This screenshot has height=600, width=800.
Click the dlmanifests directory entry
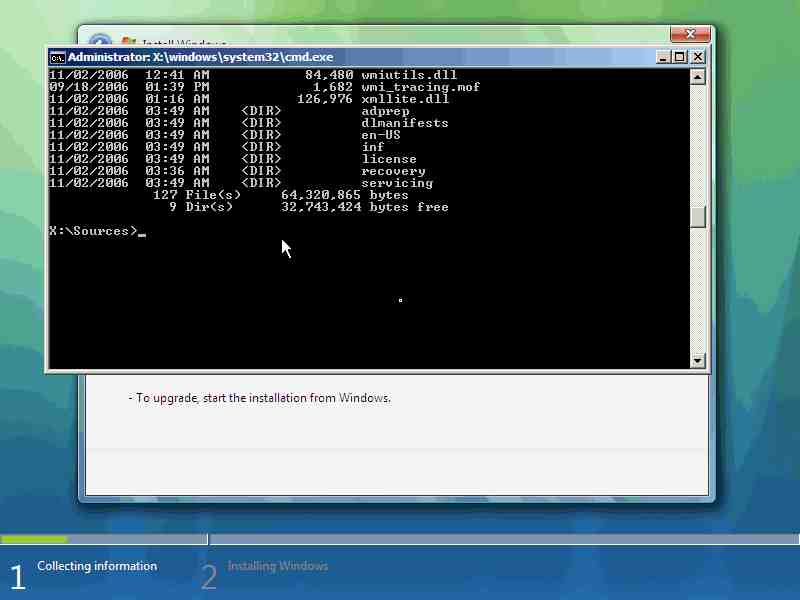coord(405,123)
